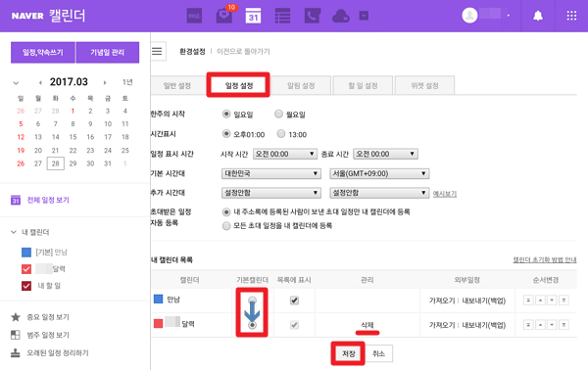This screenshot has height=370, width=588.
Task: Click the user profile avatar
Action: pyautogui.click(x=469, y=16)
